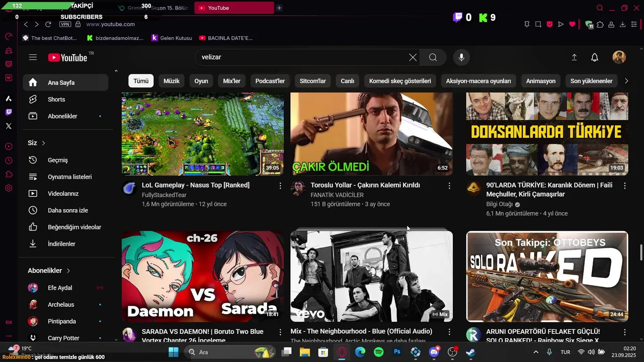Open Carry Potter channel
This screenshot has height=362, width=644.
tap(65, 338)
